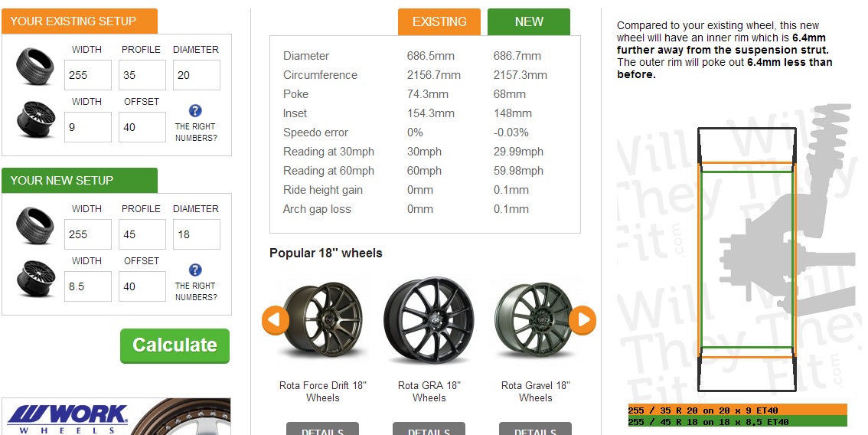Screen dimensions: 868x435
Task: Click the help icon in new setup
Action: (x=195, y=270)
